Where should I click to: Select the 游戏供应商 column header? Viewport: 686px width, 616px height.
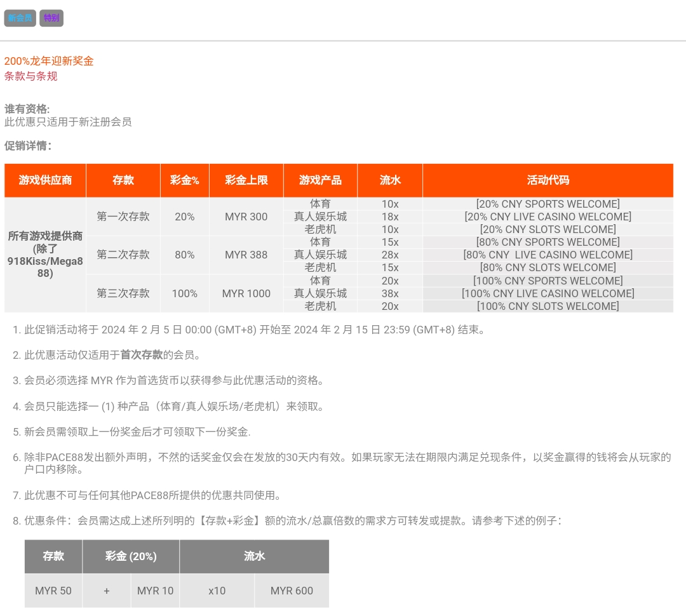coord(45,180)
